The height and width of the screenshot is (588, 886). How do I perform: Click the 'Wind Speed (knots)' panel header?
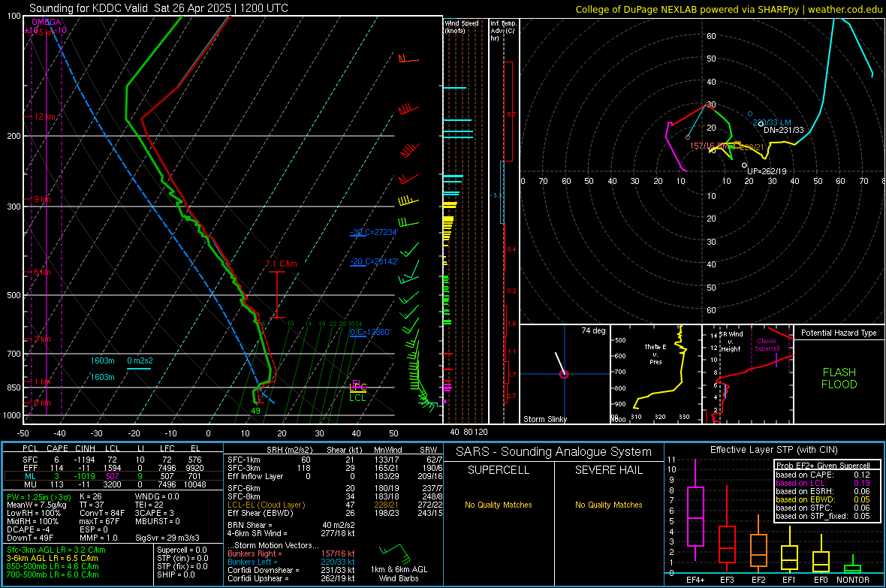click(462, 26)
